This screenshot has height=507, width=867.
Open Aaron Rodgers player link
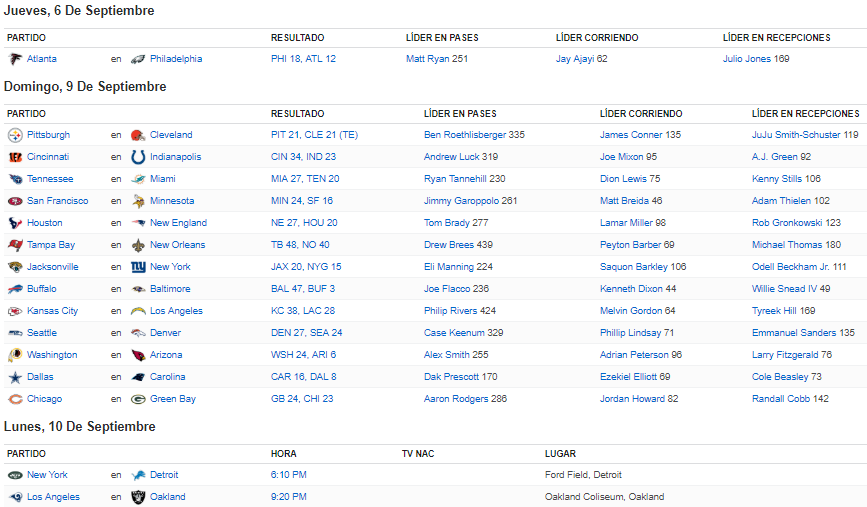click(456, 399)
